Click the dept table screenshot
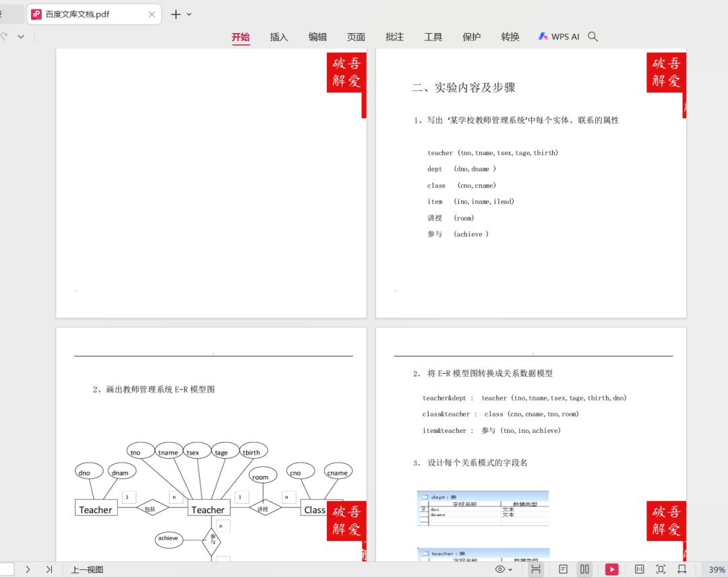Viewport: 728px width, 578px height. point(483,509)
